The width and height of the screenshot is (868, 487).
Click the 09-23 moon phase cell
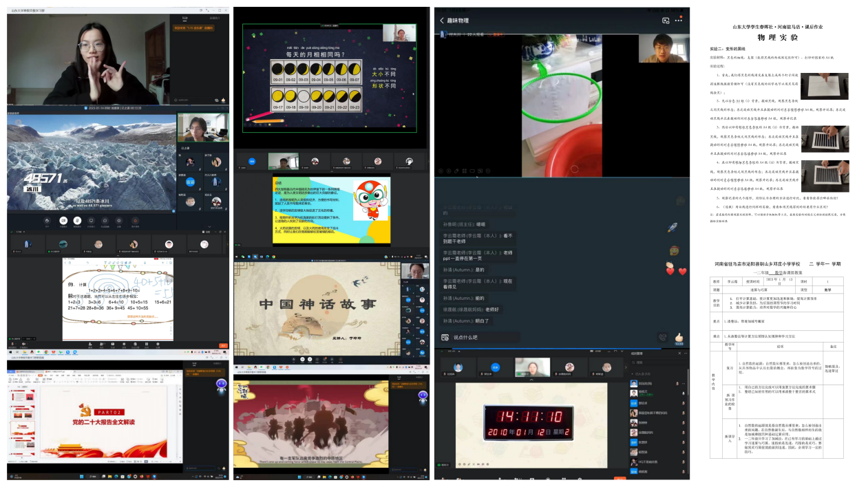(355, 98)
